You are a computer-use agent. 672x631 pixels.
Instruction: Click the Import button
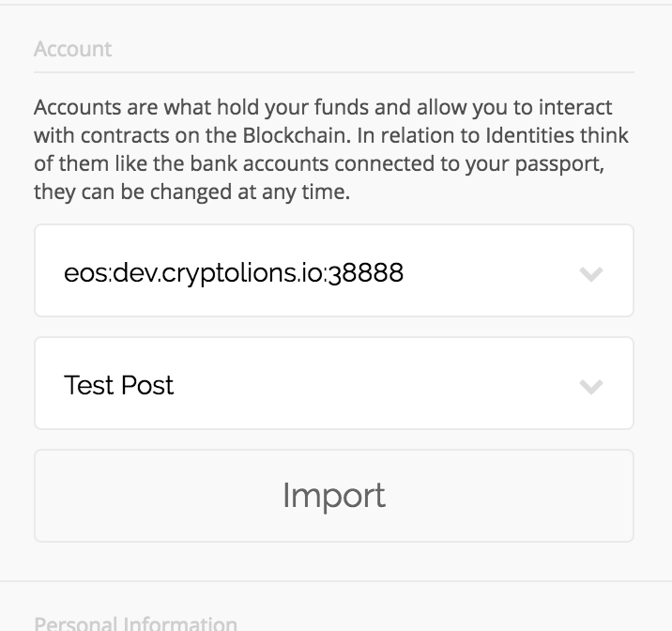coord(334,496)
